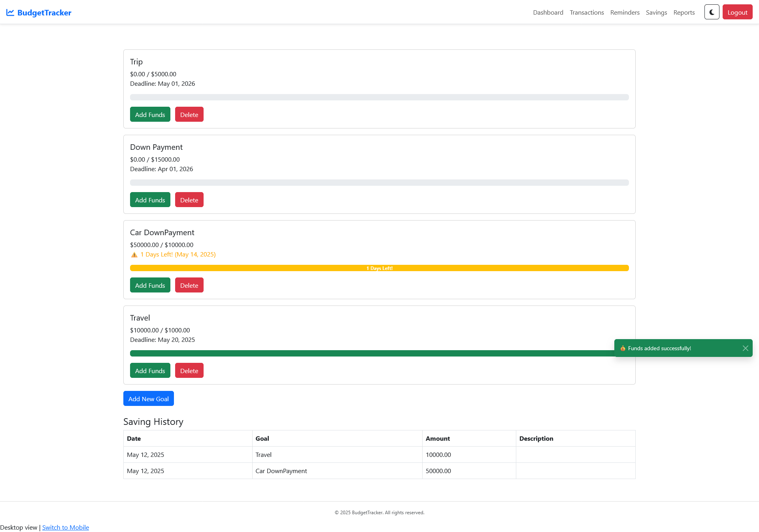Delete the Down Payment goal
This screenshot has width=759, height=532.
[x=189, y=200]
